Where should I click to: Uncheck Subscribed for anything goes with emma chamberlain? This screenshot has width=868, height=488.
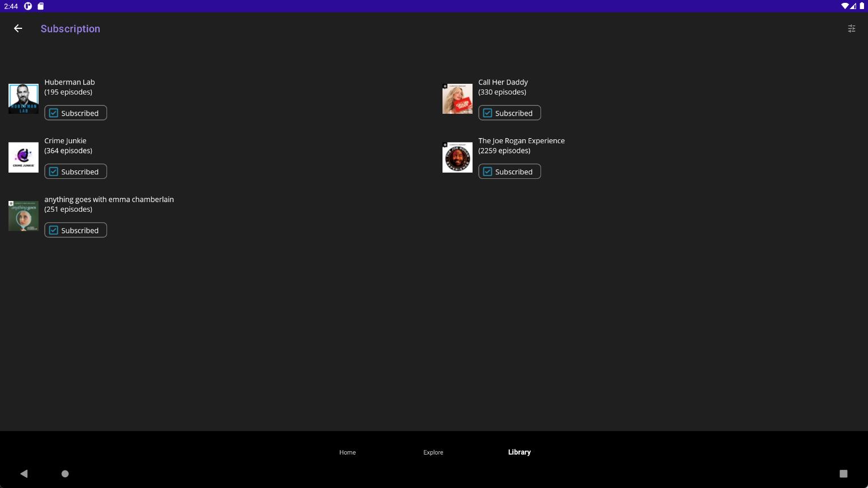[76, 230]
